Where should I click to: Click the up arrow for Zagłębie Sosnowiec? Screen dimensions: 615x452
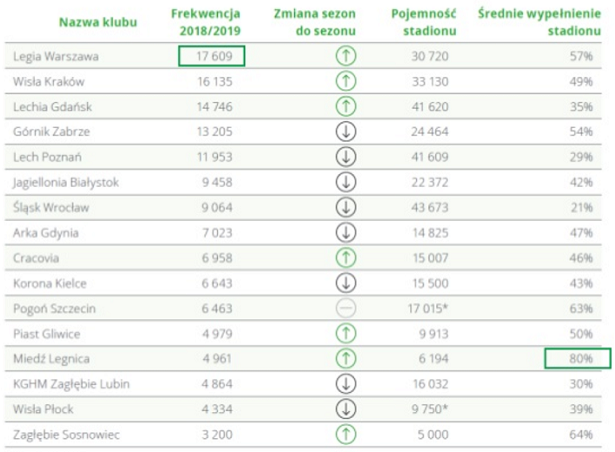(x=346, y=434)
